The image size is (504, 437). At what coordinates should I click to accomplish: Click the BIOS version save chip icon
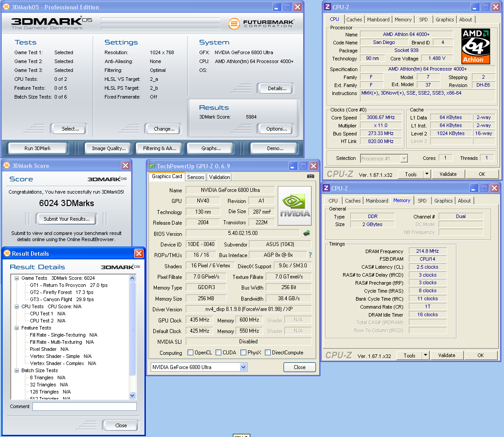pos(307,233)
